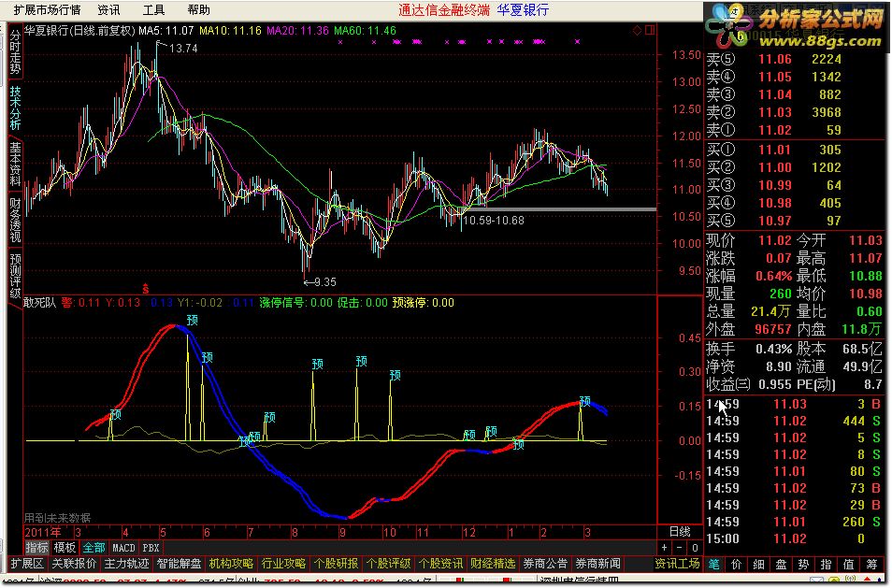Click the 14:59 tick with volume 444
Image resolution: width=892 pixels, height=588 pixels.
[x=794, y=422]
